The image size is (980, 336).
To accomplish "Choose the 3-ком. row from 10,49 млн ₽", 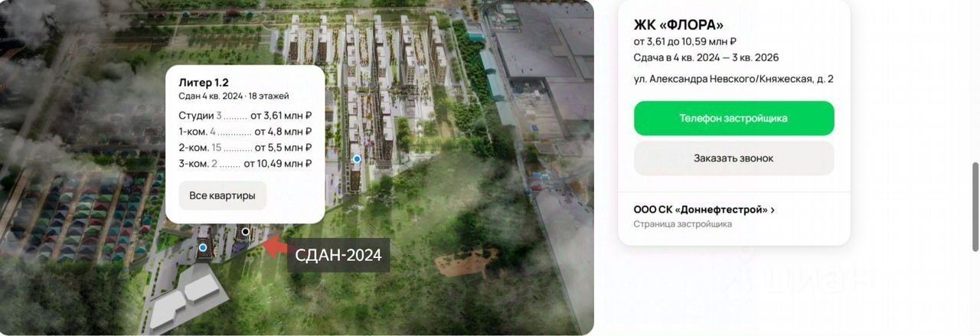I will [x=245, y=164].
